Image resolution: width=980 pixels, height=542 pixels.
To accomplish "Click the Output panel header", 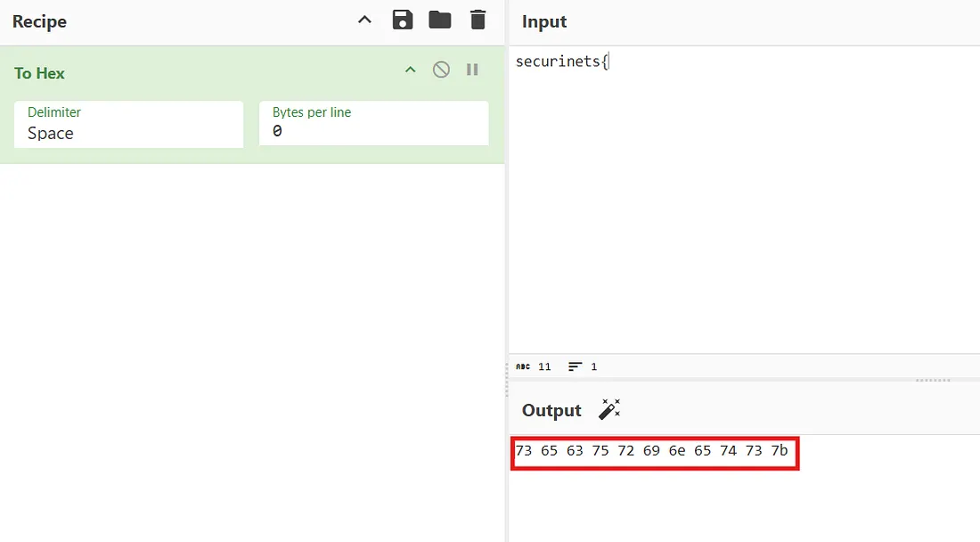I will click(x=550, y=410).
